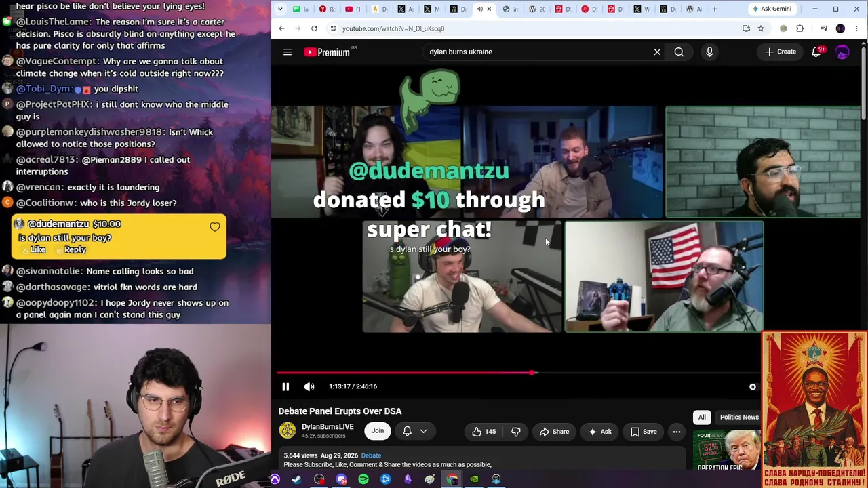Open the Nvidia app on the taskbar

[474, 479]
